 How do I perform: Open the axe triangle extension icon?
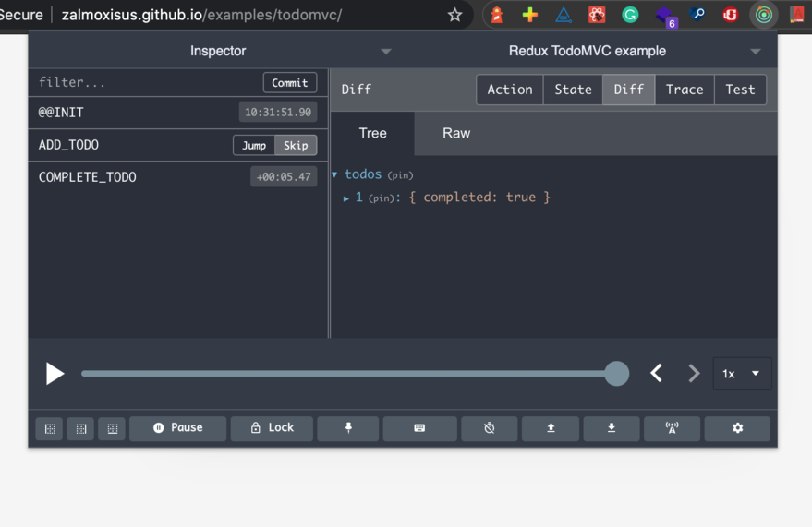[x=563, y=15]
